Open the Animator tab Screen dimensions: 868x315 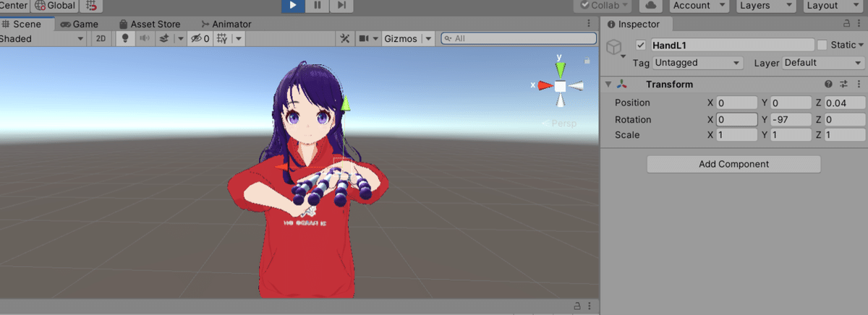226,24
